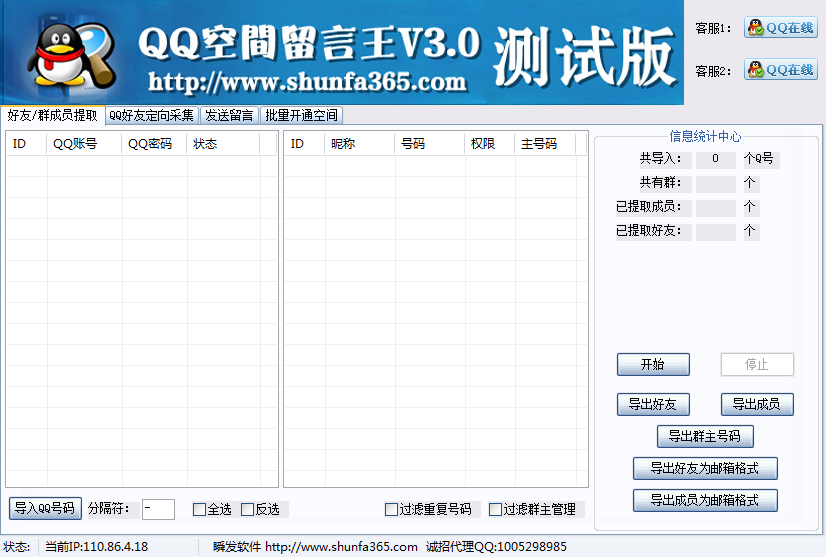Open the 批里开通空间 tab
The image size is (826, 557).
pyautogui.click(x=301, y=115)
